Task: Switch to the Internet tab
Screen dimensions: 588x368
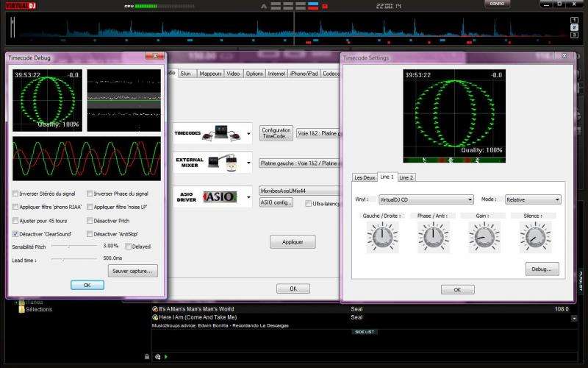Action: click(276, 74)
